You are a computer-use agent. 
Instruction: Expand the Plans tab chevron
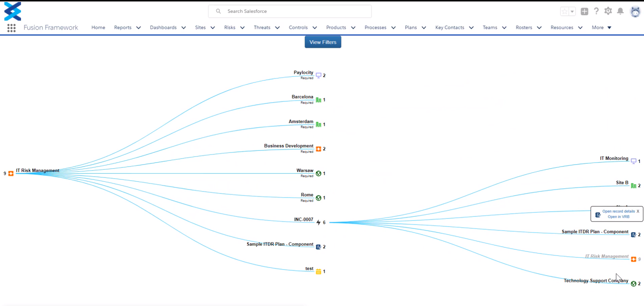[424, 28]
